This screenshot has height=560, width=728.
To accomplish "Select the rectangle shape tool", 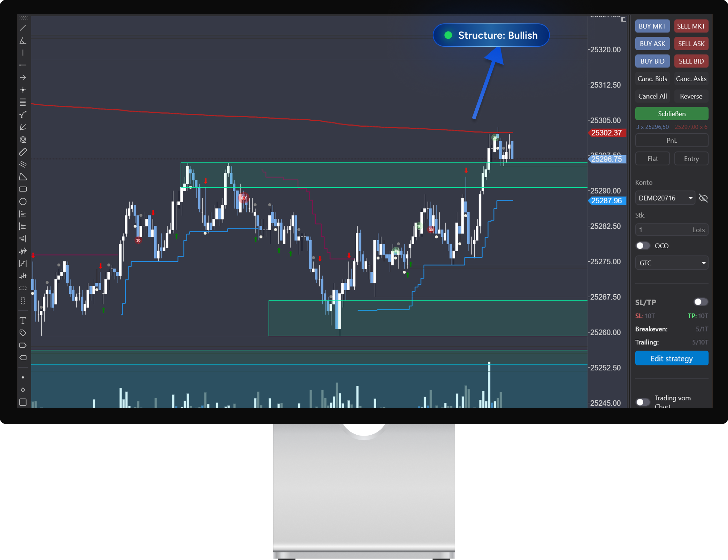I will click(x=23, y=189).
